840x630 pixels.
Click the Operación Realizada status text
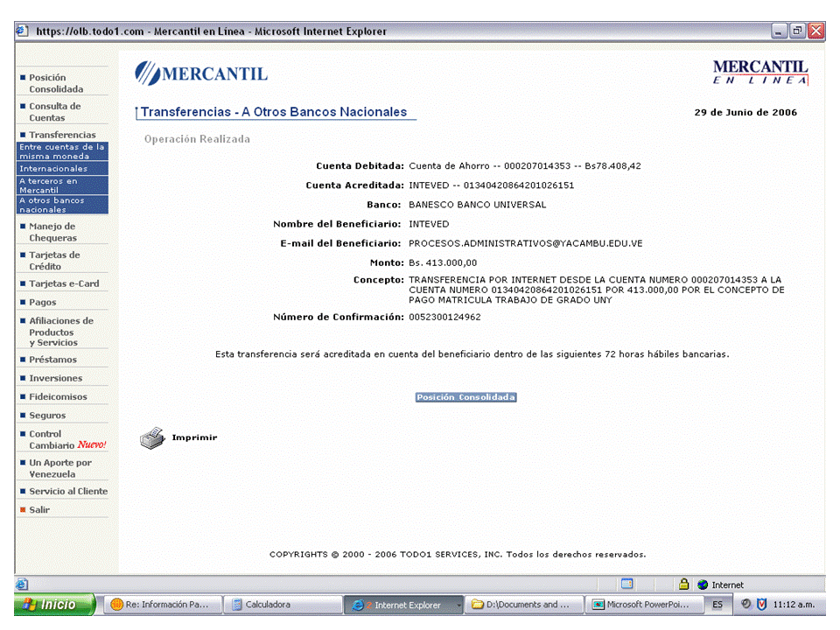coord(197,139)
